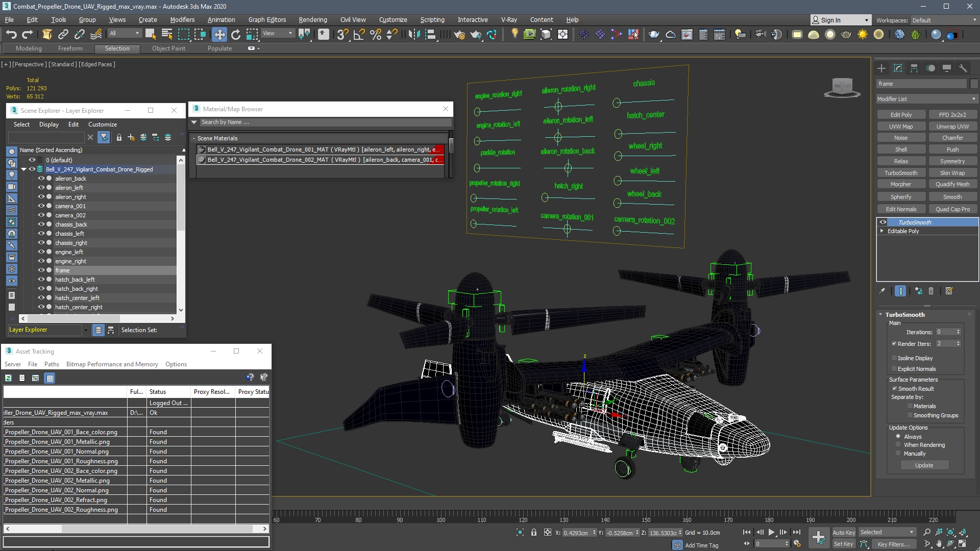The image size is (980, 551).
Task: Click Remove modifier trash icon
Action: tap(931, 291)
